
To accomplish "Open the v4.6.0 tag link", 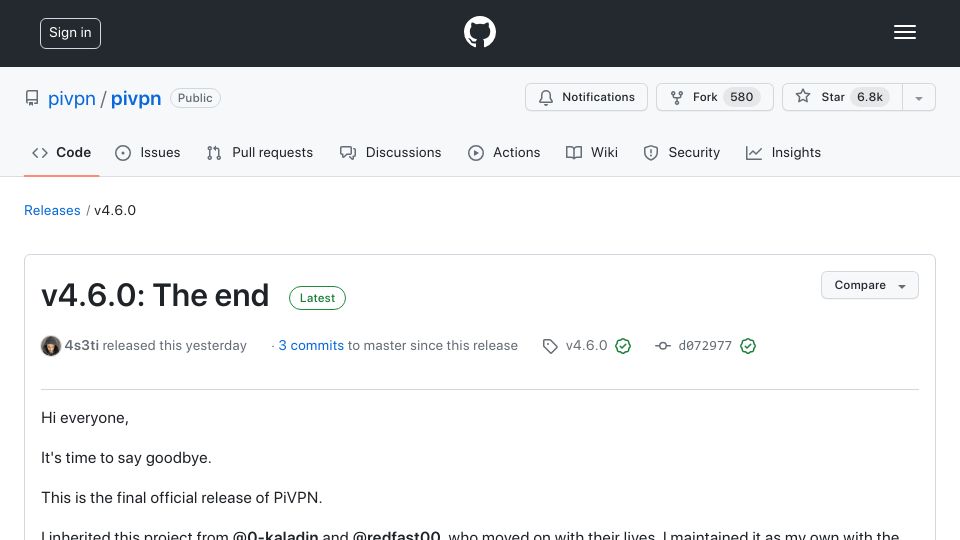I will [x=586, y=345].
